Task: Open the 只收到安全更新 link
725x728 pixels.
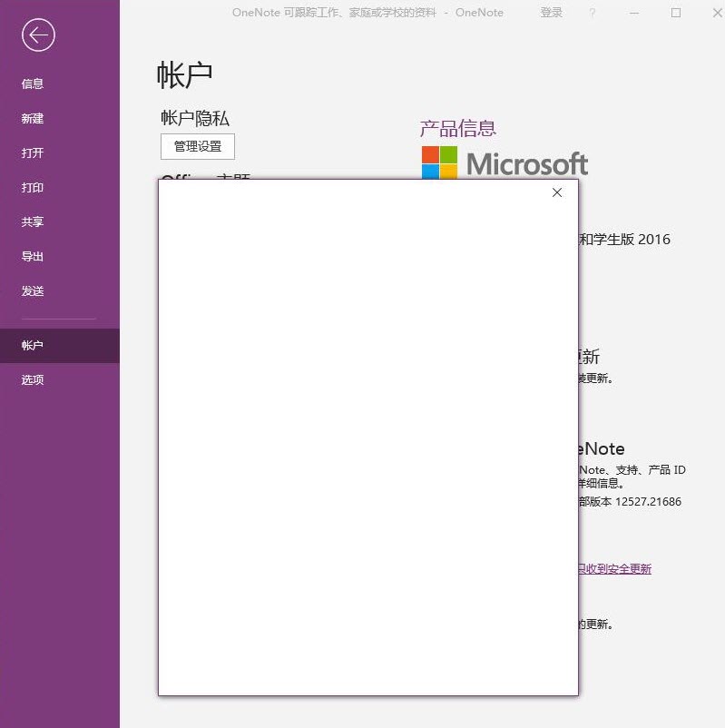Action: tap(615, 569)
